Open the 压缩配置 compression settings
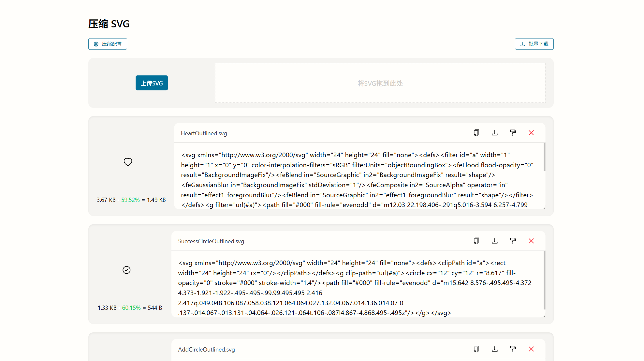Image resolution: width=644 pixels, height=361 pixels. (108, 44)
